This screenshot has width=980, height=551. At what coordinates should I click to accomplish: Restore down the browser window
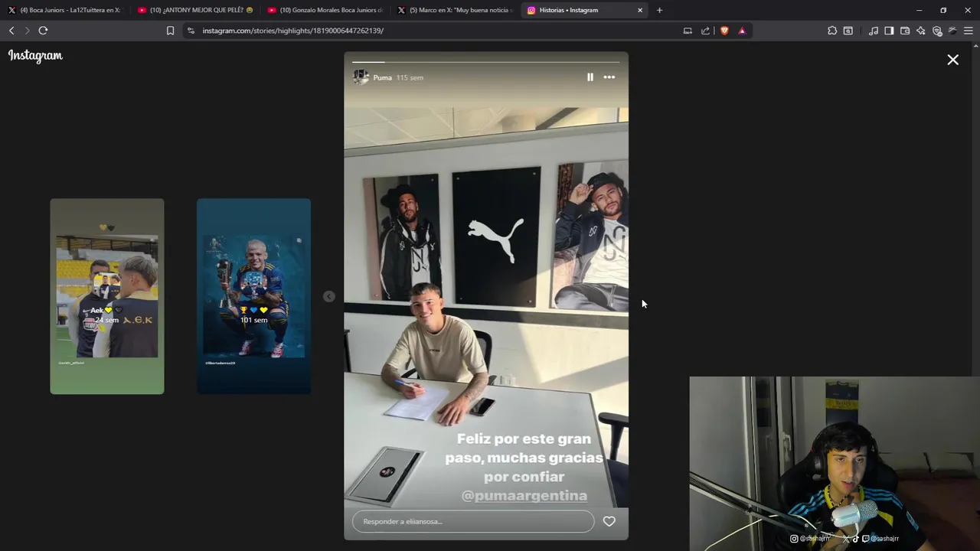(943, 10)
